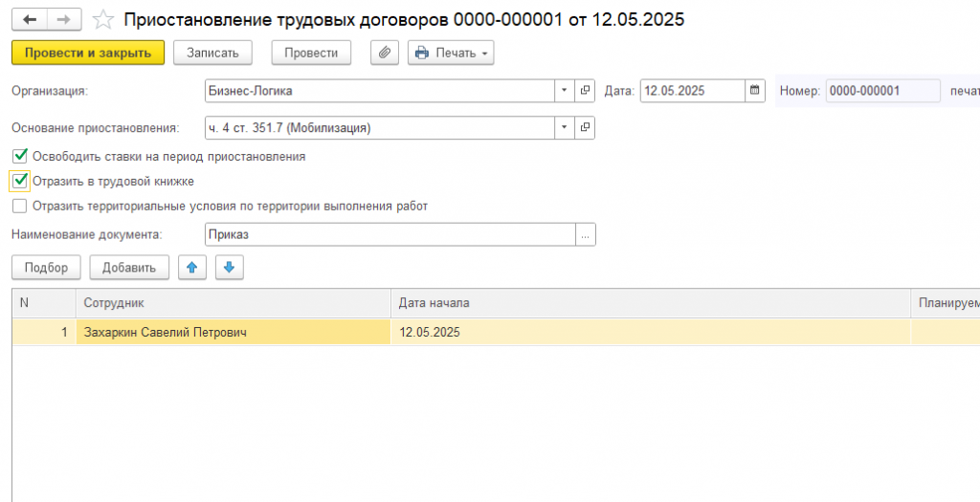The width and height of the screenshot is (980, 502).
Task: Open the Печать print menu
Action: (x=451, y=54)
